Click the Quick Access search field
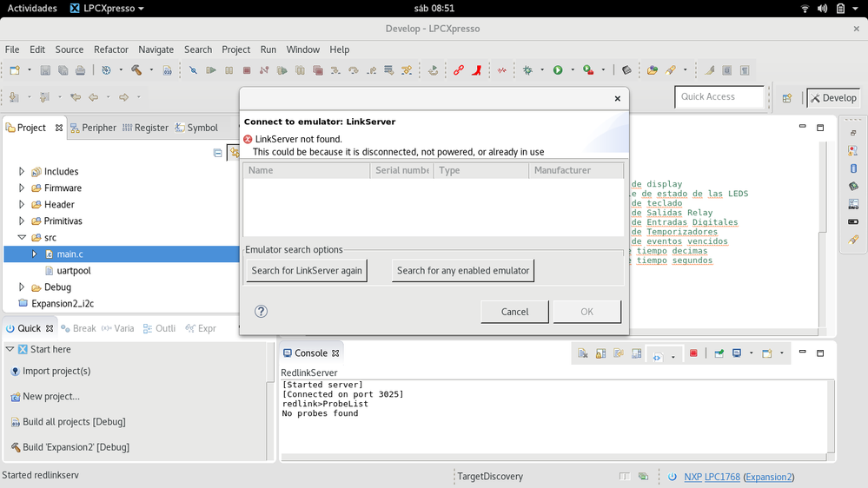868x488 pixels. [719, 97]
